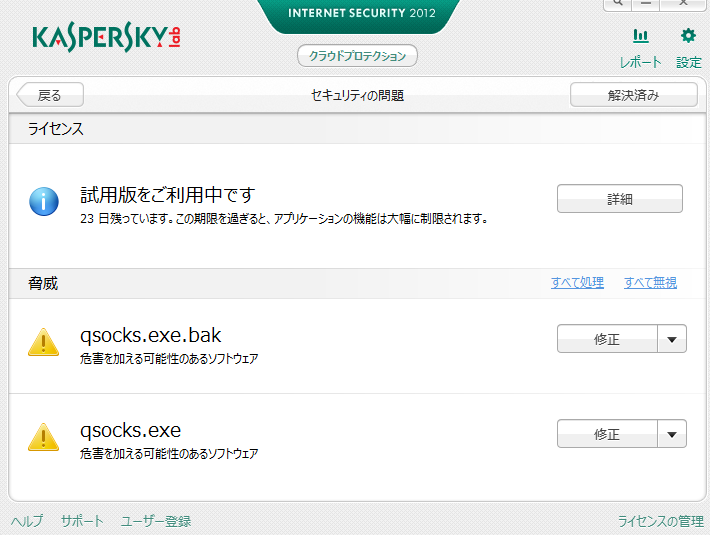
Task: Open the ヘルプ link
Action: [x=27, y=521]
